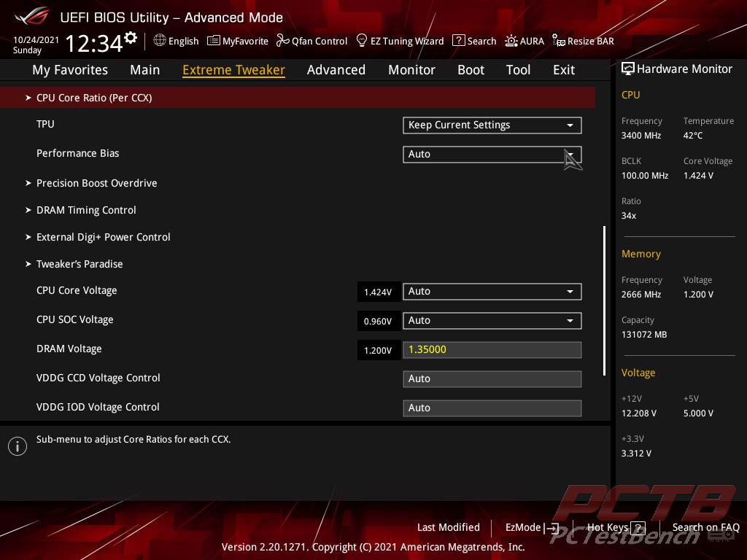Viewport: 747px width, 560px height.
Task: Toggle Resize BAR label
Action: click(x=590, y=42)
